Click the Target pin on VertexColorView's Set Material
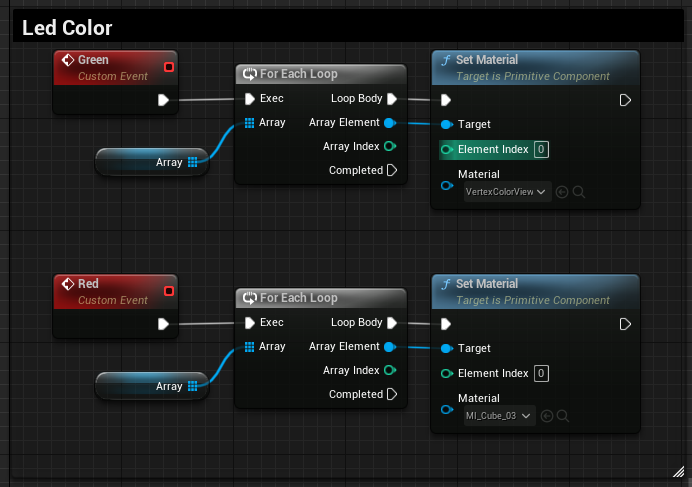The height and width of the screenshot is (487, 692). (446, 125)
